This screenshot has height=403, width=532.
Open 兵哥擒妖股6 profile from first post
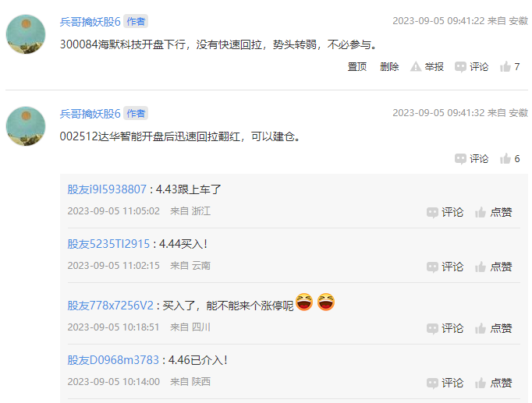point(90,22)
